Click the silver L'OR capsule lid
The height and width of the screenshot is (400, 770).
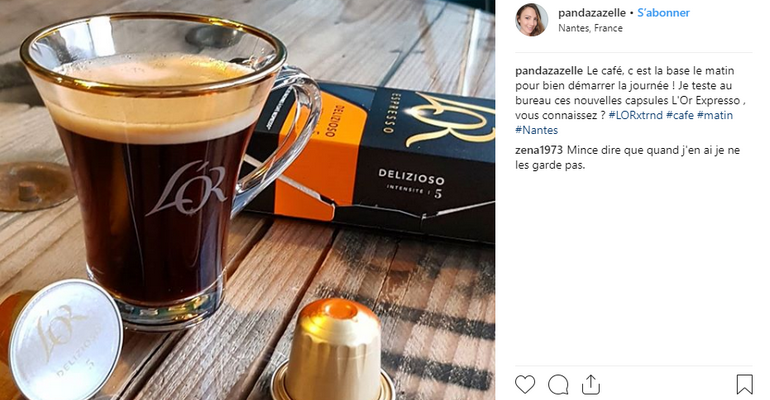[65, 339]
